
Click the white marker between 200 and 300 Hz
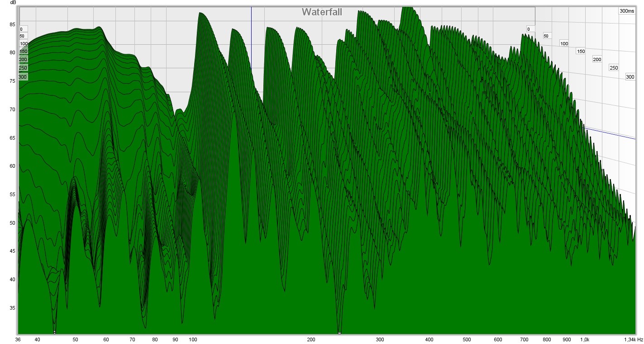tap(339, 333)
